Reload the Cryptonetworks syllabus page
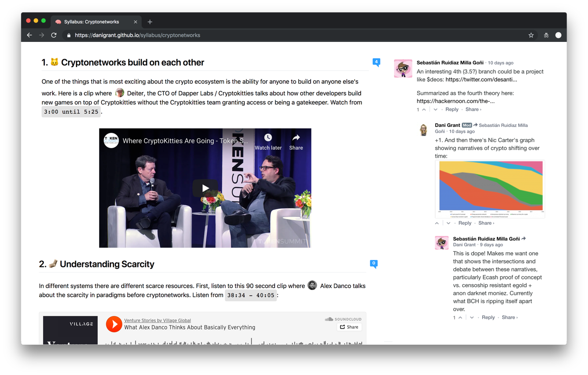 pos(54,35)
